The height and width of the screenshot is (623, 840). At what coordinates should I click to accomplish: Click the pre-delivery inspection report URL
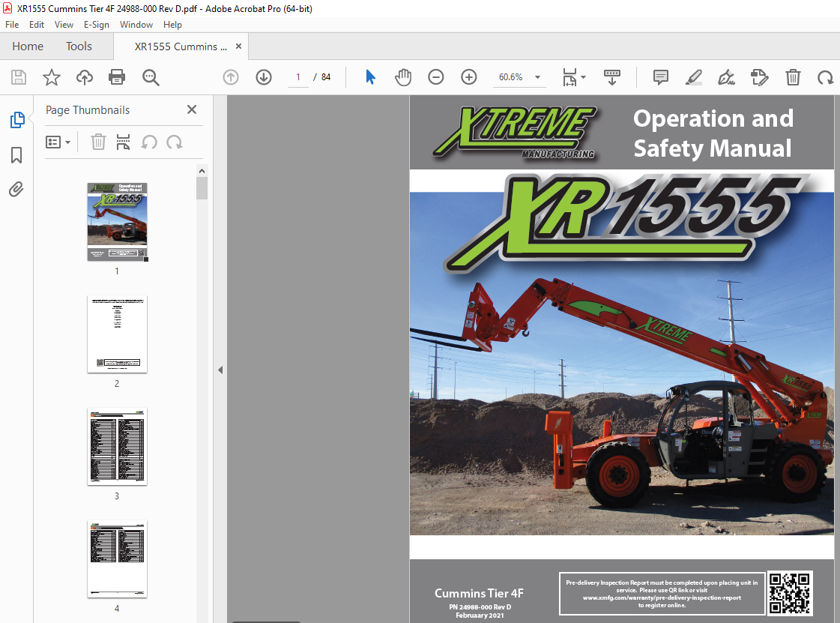pyautogui.click(x=662, y=598)
